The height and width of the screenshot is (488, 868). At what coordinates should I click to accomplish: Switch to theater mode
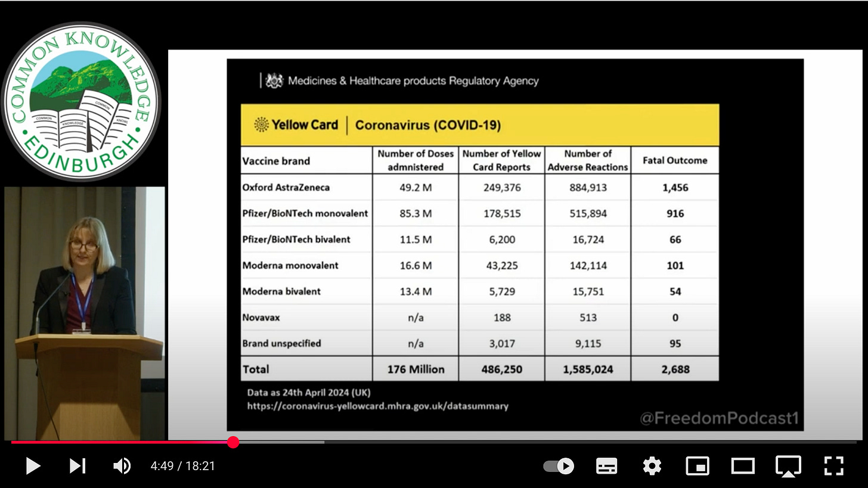point(743,466)
